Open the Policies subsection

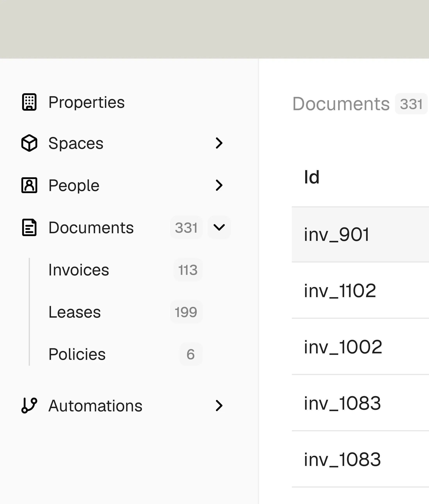(77, 354)
